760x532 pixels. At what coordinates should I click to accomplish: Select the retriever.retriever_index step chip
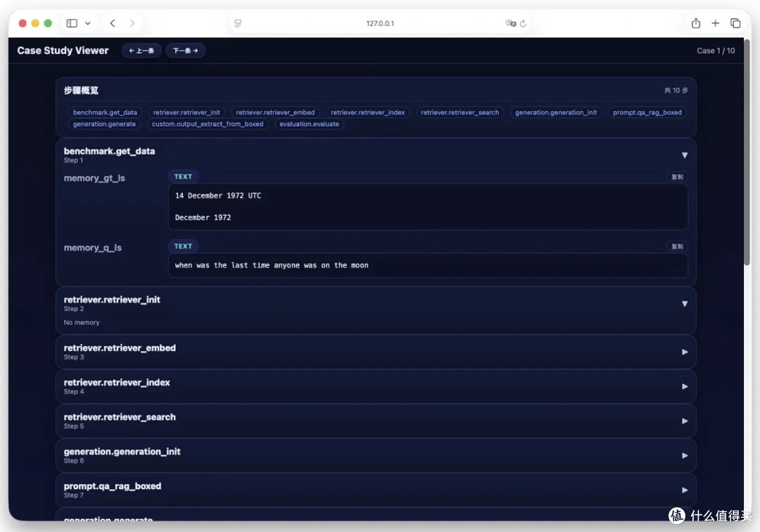point(368,113)
